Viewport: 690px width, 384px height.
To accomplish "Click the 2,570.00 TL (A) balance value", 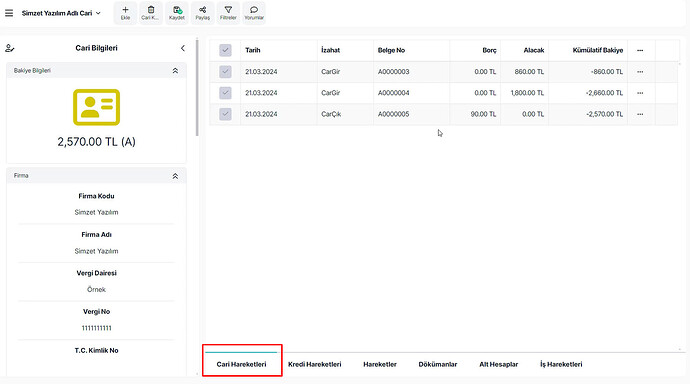I will pos(96,142).
